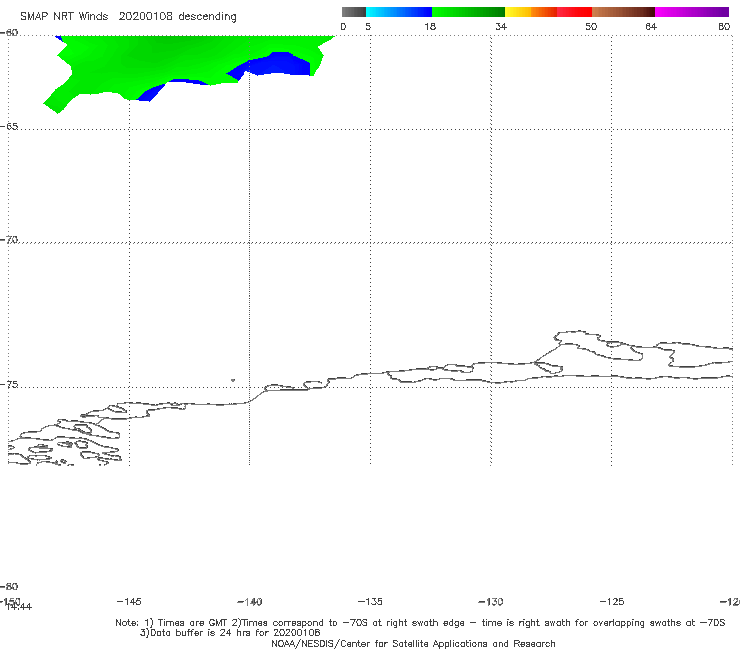Image resolution: width=740 pixels, height=650 pixels.
Task: Click the NOAA/NESDIS Center for Satellite Applications credit
Action: coord(413,643)
